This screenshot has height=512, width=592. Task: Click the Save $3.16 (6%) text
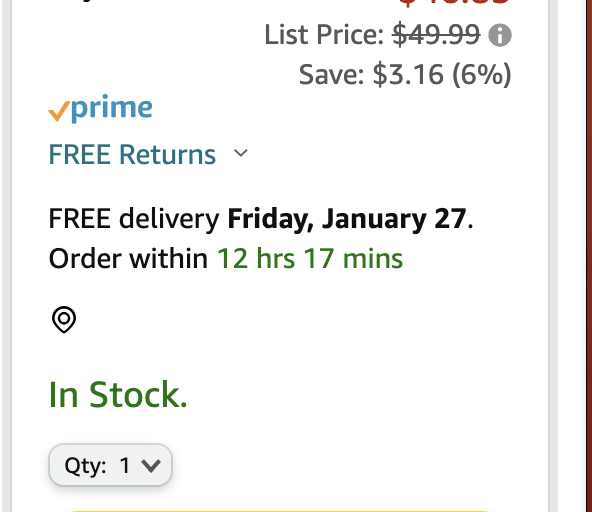coord(405,74)
